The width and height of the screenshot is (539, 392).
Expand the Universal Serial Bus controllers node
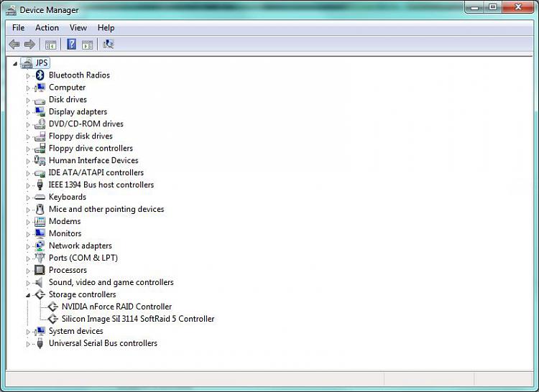coord(28,344)
